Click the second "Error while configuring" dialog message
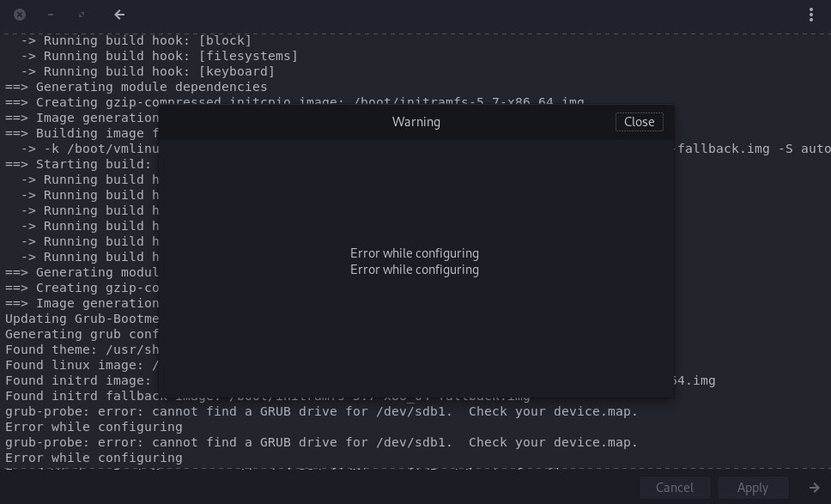The width and height of the screenshot is (831, 504). click(x=415, y=270)
